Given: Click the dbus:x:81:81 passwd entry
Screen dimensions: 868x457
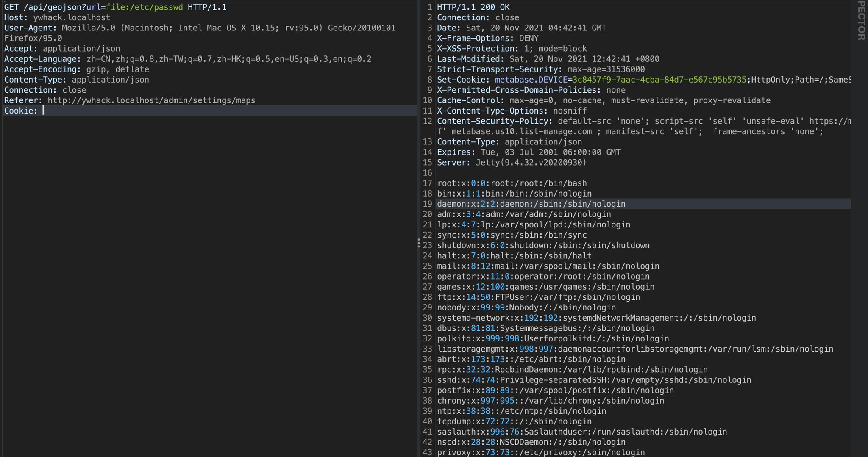Looking at the screenshot, I should point(546,329).
